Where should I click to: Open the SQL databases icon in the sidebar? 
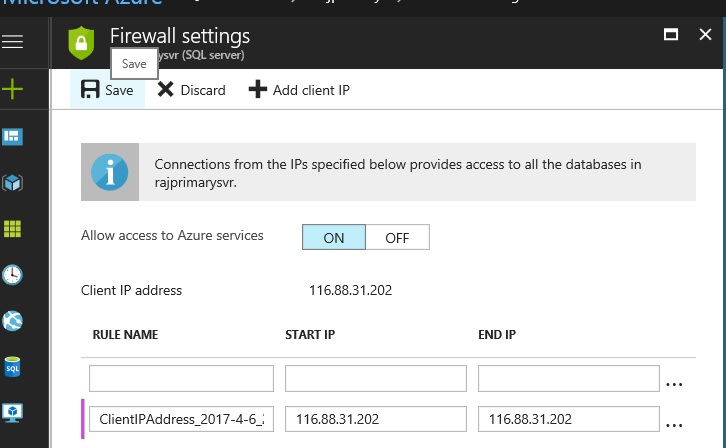[13, 367]
